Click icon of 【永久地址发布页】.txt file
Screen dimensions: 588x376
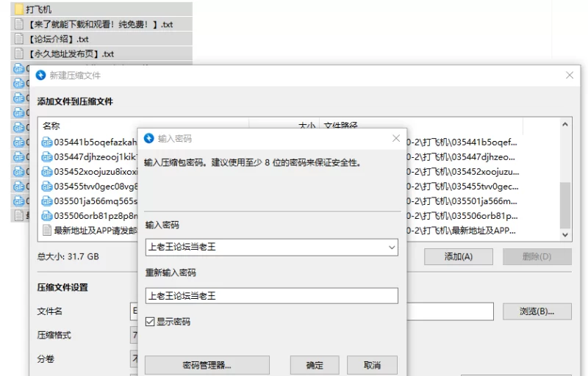[19, 54]
